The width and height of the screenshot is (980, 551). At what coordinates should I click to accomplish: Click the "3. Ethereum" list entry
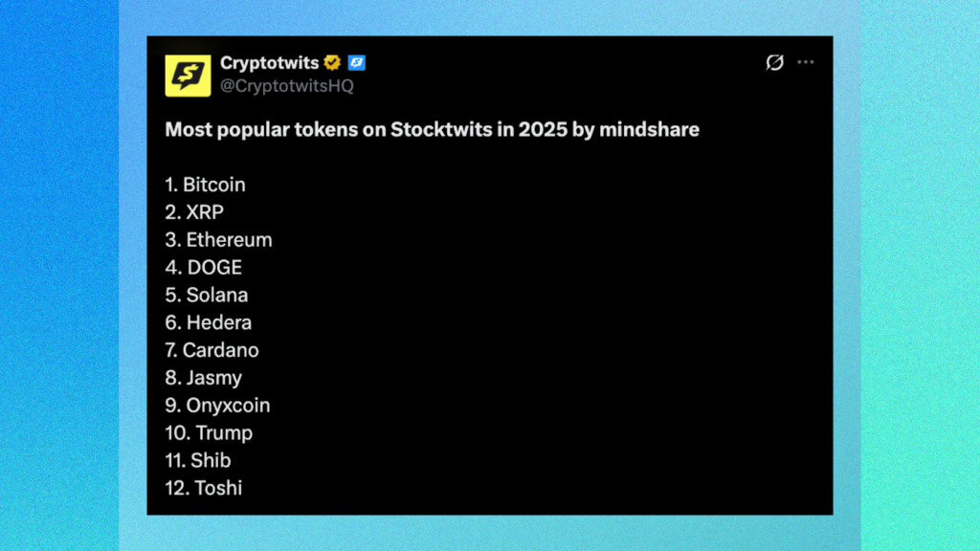[x=218, y=240]
